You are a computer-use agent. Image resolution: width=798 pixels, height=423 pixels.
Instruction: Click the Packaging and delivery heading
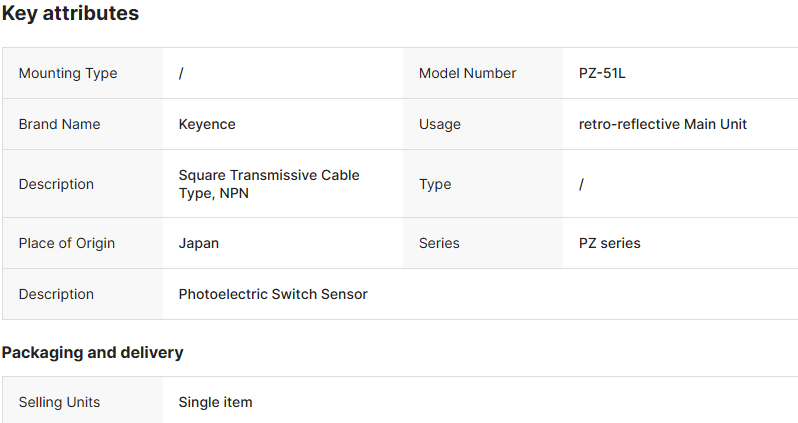[92, 352]
